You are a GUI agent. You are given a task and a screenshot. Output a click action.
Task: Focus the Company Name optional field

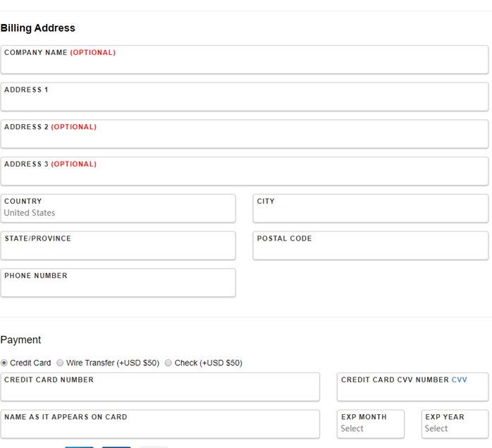244,63
